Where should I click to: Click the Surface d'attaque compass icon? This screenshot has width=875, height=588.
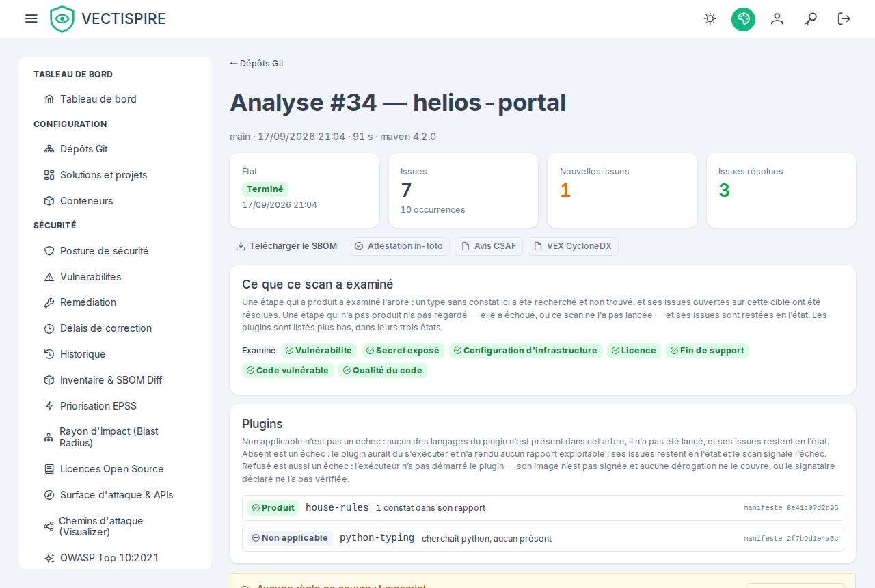pyautogui.click(x=49, y=495)
